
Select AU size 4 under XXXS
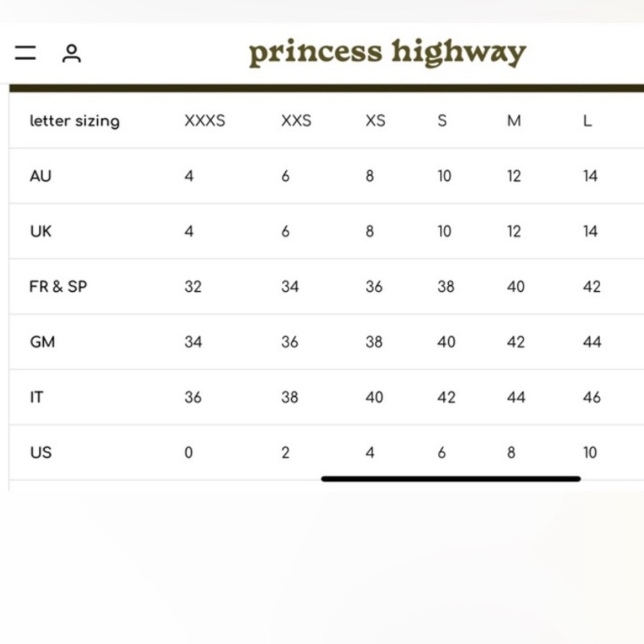click(x=189, y=176)
